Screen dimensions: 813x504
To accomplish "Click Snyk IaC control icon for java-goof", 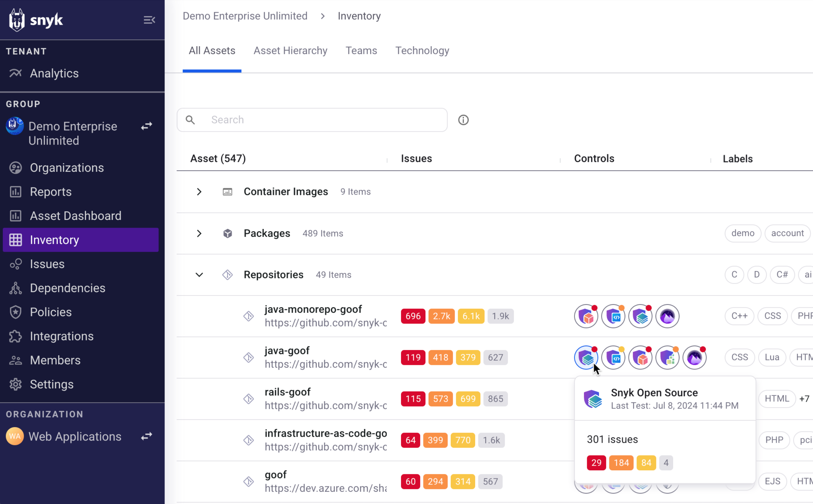I will [667, 358].
